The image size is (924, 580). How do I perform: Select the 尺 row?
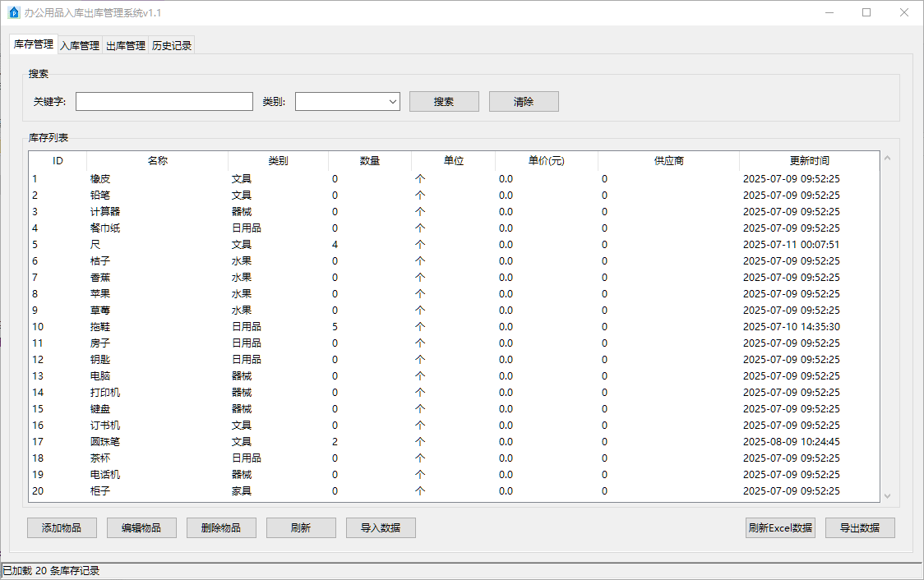(x=454, y=245)
